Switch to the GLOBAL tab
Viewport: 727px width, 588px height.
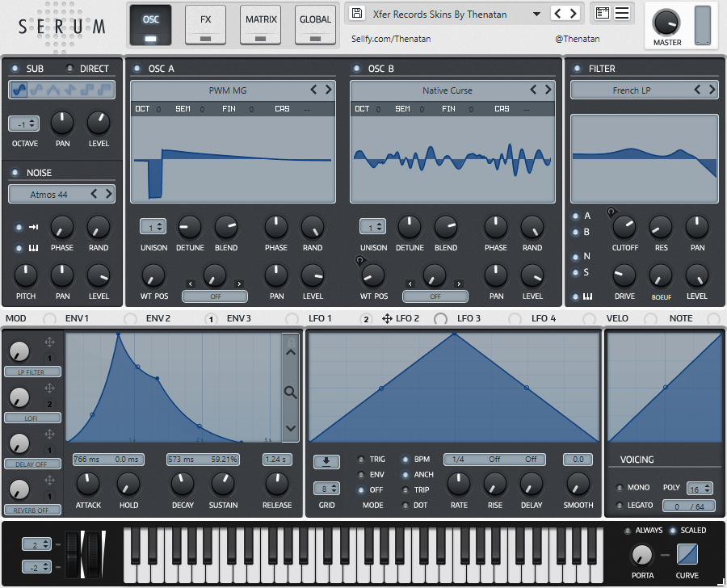[315, 26]
